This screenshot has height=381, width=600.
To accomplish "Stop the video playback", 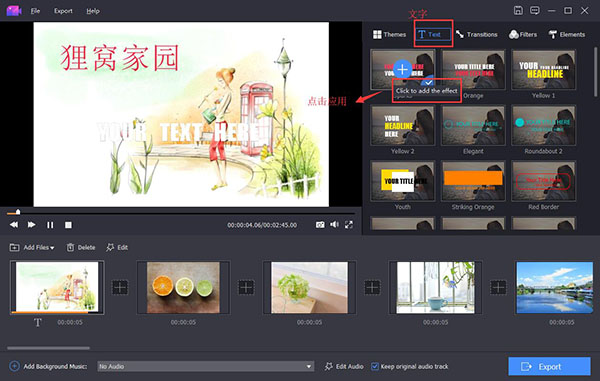I will (68, 225).
